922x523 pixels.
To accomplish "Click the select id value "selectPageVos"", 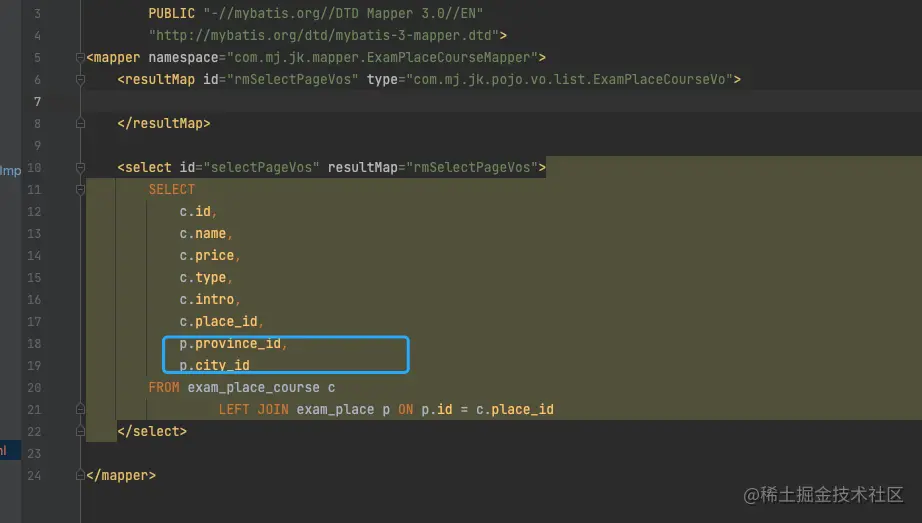I will [261, 168].
